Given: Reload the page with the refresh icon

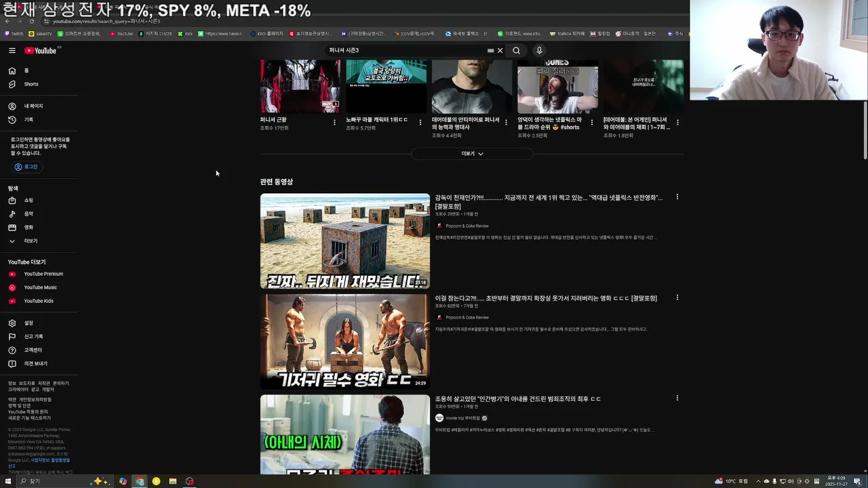Looking at the screenshot, I should click(31, 21).
